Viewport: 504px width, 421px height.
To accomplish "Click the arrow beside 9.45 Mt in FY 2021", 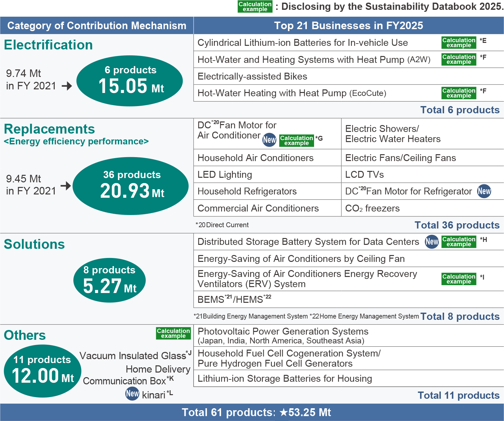I will (66, 186).
